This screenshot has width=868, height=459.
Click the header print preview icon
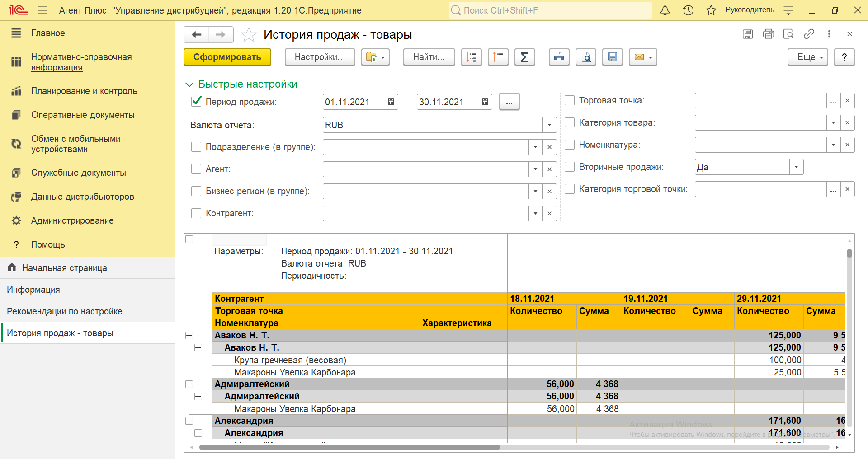[x=788, y=34]
